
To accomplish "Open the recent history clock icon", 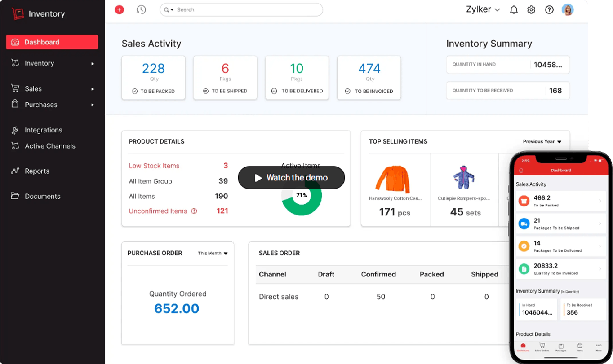I will [141, 10].
